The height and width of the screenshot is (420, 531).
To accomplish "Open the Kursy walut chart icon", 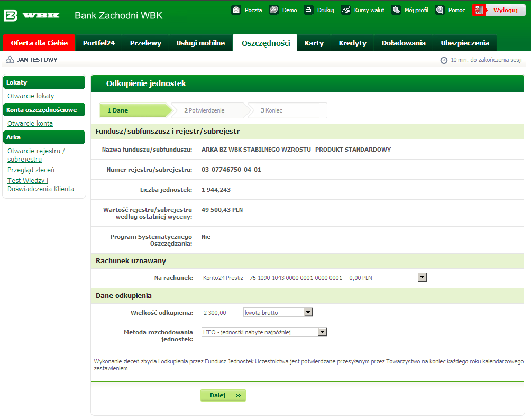I will (x=345, y=10).
